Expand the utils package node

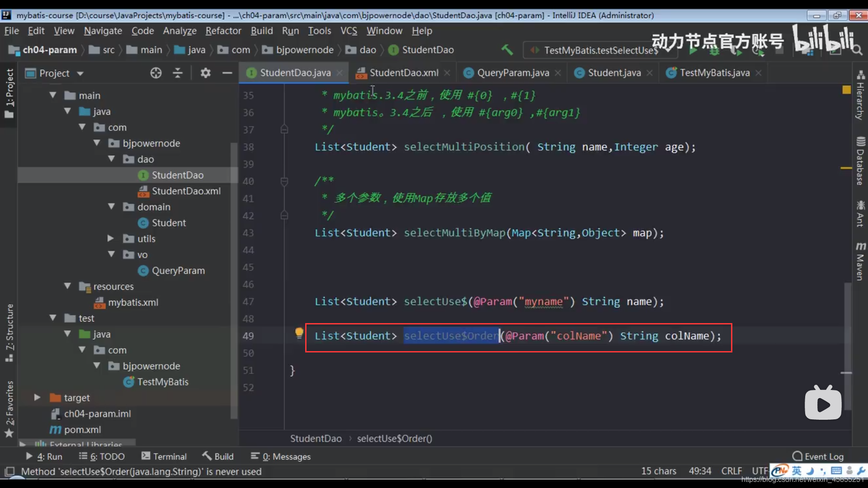tap(110, 238)
